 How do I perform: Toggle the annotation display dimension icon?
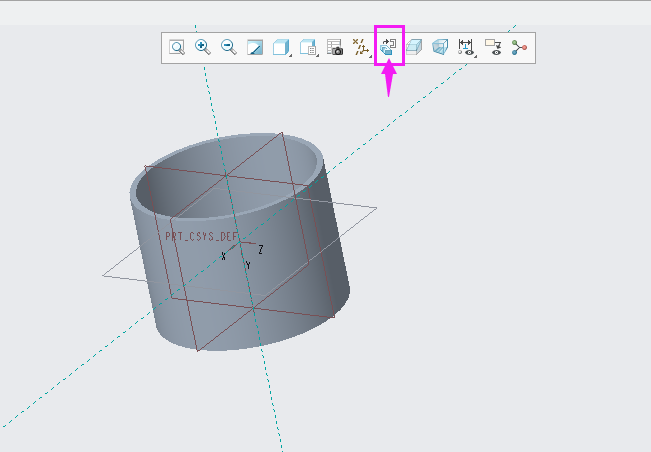pyautogui.click(x=466, y=47)
